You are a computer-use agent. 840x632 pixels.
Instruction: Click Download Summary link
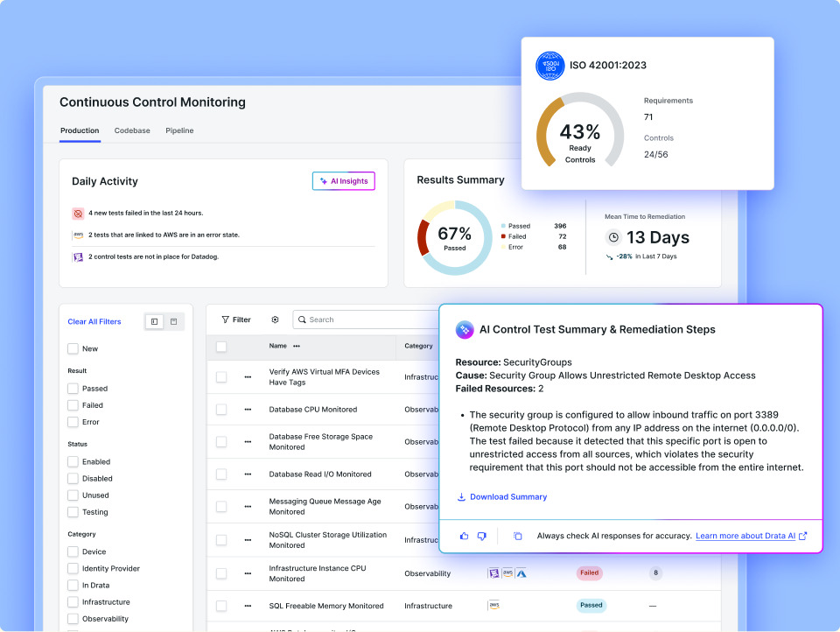click(x=502, y=497)
